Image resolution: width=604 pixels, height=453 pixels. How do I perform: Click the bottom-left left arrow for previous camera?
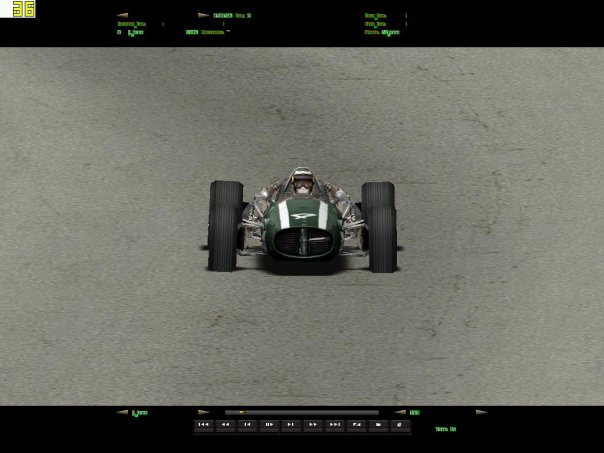pyautogui.click(x=122, y=412)
